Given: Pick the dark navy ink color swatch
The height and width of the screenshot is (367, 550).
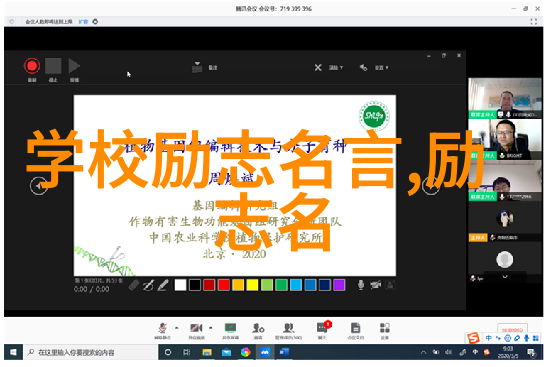Looking at the screenshot, I should pyautogui.click(x=324, y=285).
